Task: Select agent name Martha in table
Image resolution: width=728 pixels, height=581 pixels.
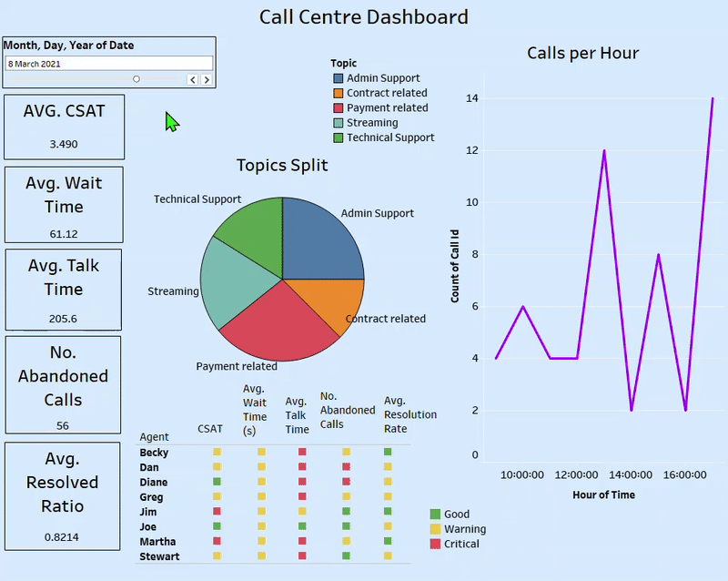Action: (x=157, y=542)
